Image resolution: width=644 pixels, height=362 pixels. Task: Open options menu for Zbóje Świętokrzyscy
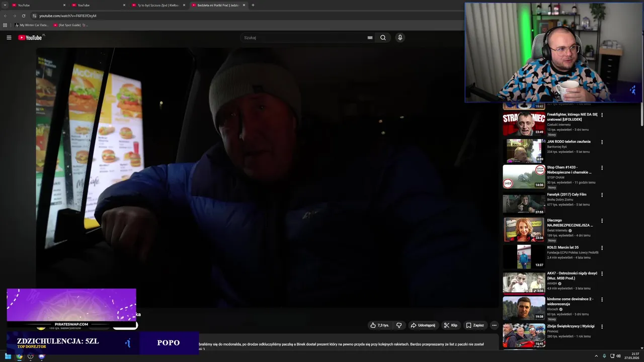click(602, 326)
